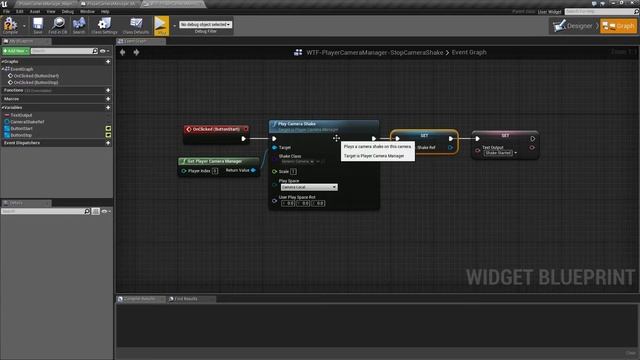
Task: Open the Edit menu
Action: [20, 11]
